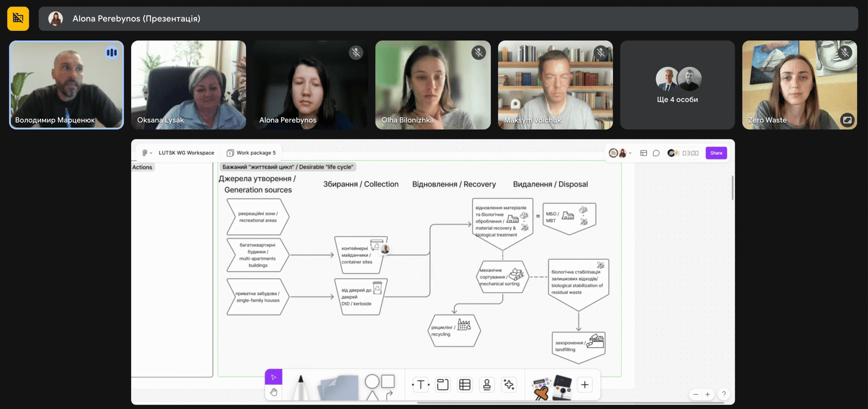This screenshot has height=409, width=868.
Task: Expand more tools with plus button
Action: tap(585, 385)
